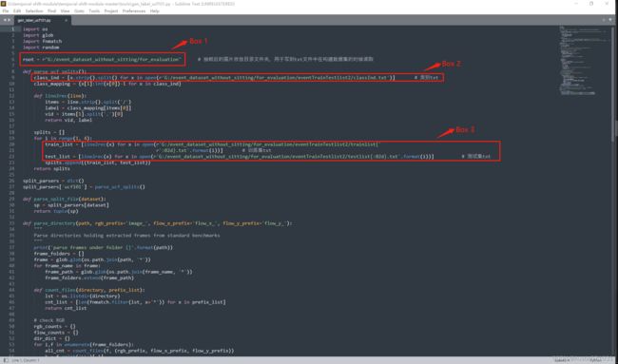Viewport: 618px width, 364px height.
Task: Open the Find menu
Action: (x=52, y=11)
